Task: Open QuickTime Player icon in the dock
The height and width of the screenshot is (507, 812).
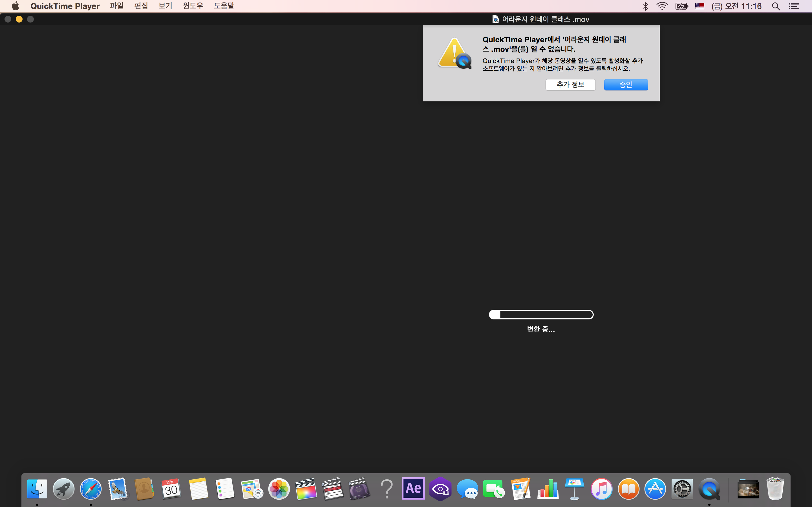Action: coord(709,489)
